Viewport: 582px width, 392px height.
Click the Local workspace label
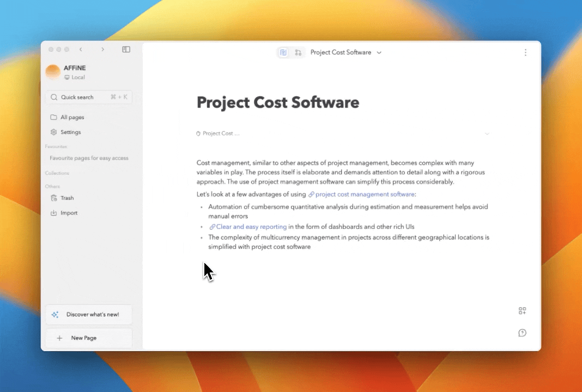(75, 77)
